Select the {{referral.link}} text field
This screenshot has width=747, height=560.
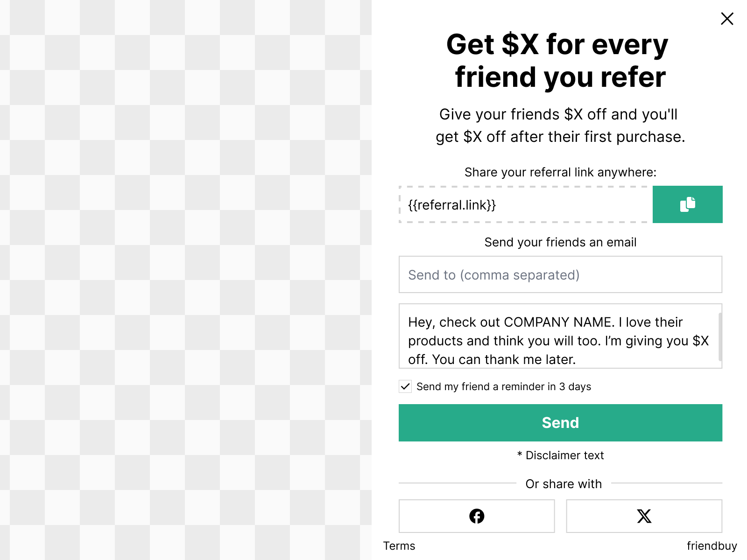pyautogui.click(x=525, y=205)
